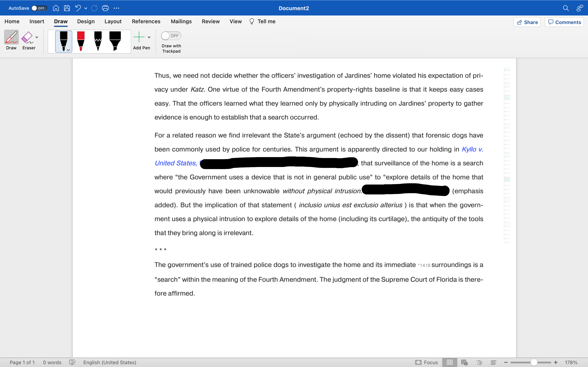Expand the Undo history dropdown
The width and height of the screenshot is (588, 367).
[x=86, y=9]
